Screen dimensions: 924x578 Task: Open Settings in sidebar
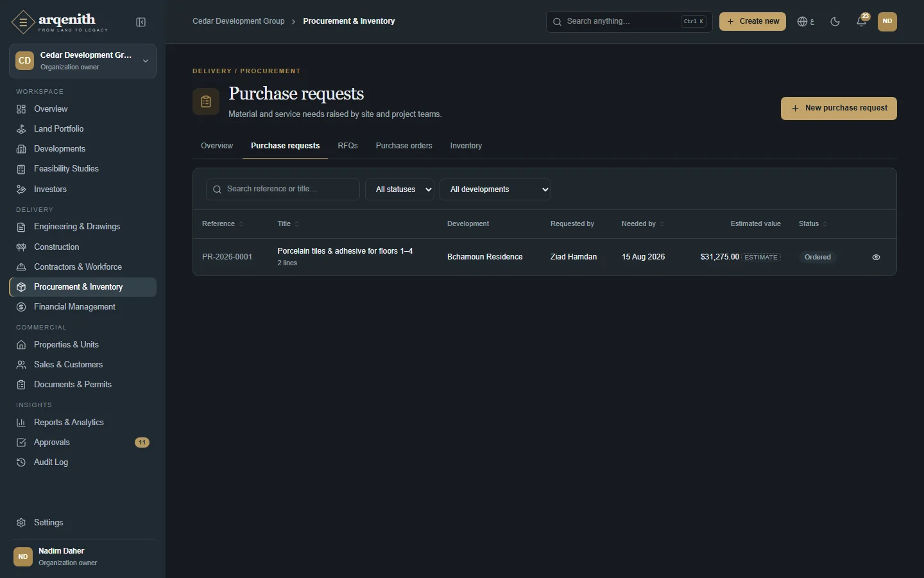coord(83,523)
